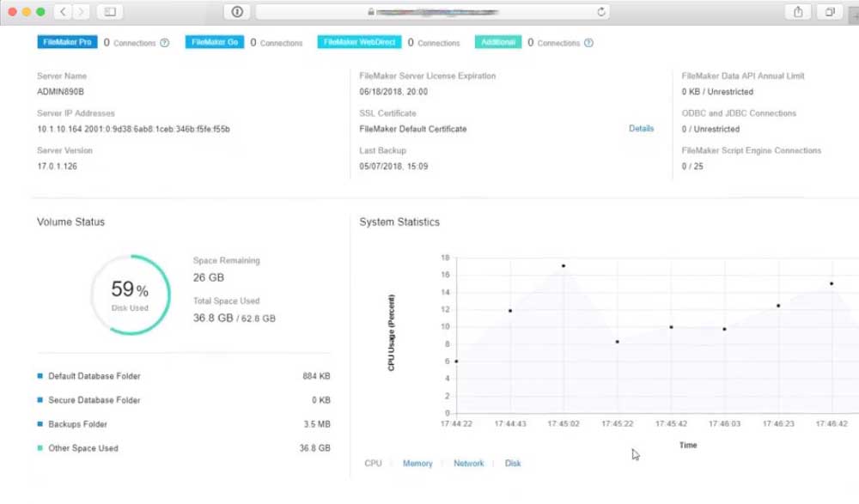This screenshot has height=504, width=859.
Task: Click the Secure Database Folder row label
Action: coord(94,400)
